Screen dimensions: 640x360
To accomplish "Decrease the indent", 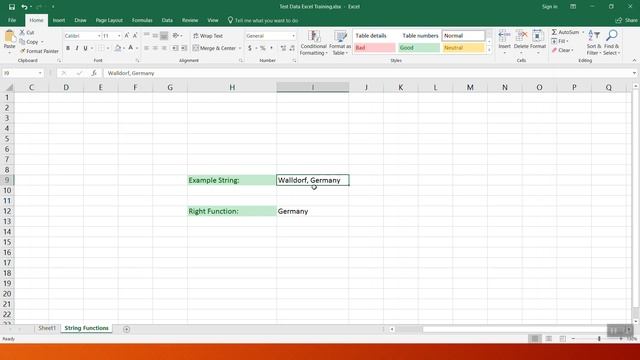I will point(175,48).
